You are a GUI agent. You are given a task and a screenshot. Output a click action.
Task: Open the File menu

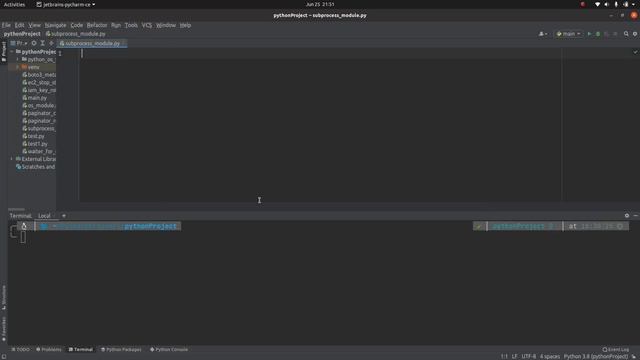click(x=6, y=25)
